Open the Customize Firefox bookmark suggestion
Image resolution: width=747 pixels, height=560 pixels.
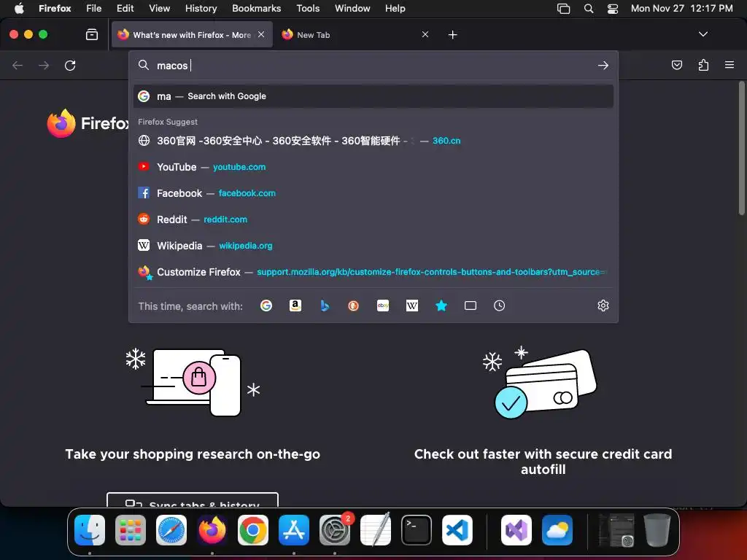tap(373, 272)
